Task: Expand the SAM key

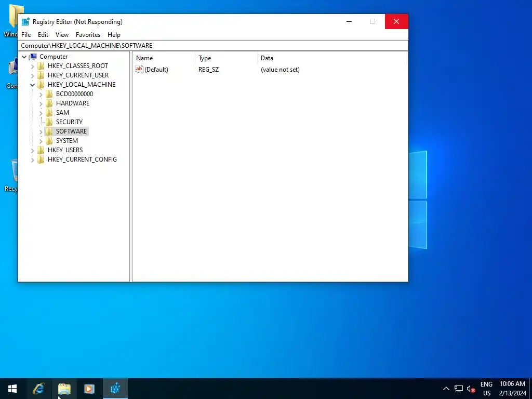Action: click(41, 113)
